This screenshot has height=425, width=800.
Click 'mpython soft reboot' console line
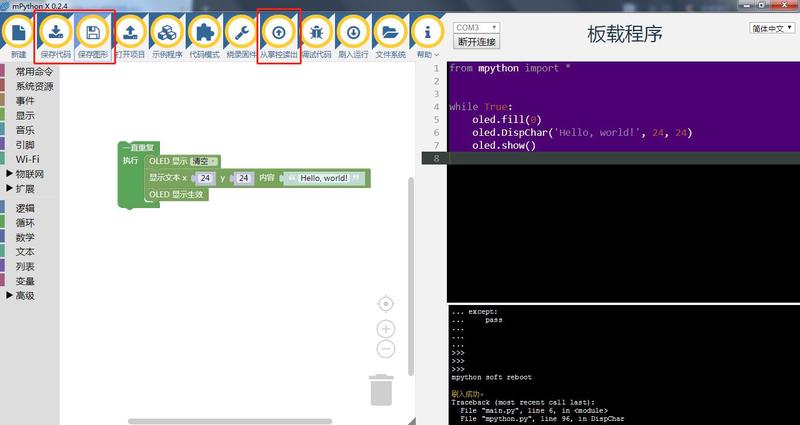point(491,378)
